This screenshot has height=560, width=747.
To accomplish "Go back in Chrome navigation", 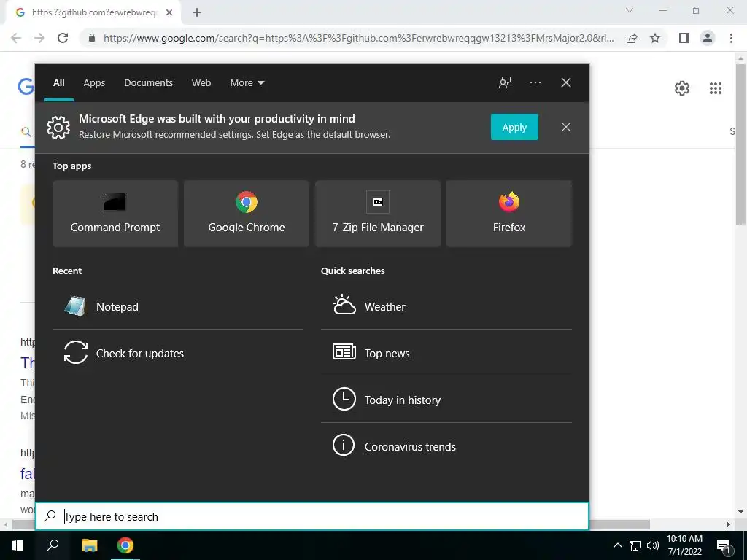I will [x=16, y=38].
